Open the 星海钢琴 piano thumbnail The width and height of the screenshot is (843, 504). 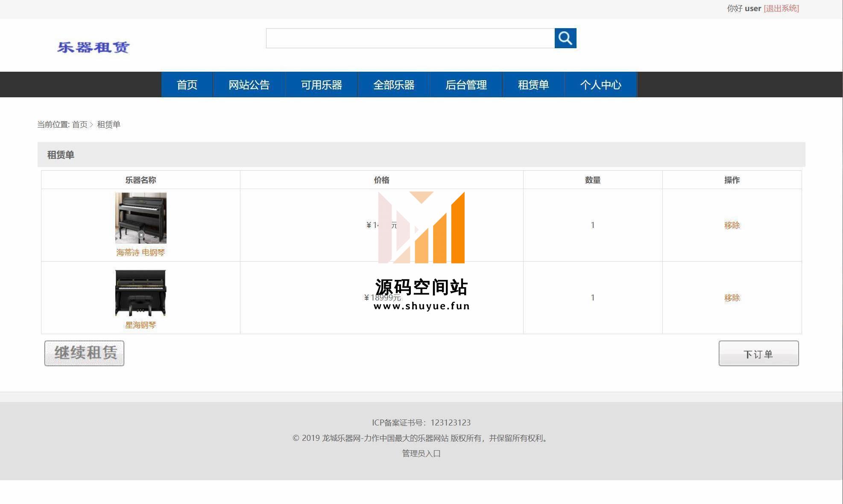[x=140, y=293]
